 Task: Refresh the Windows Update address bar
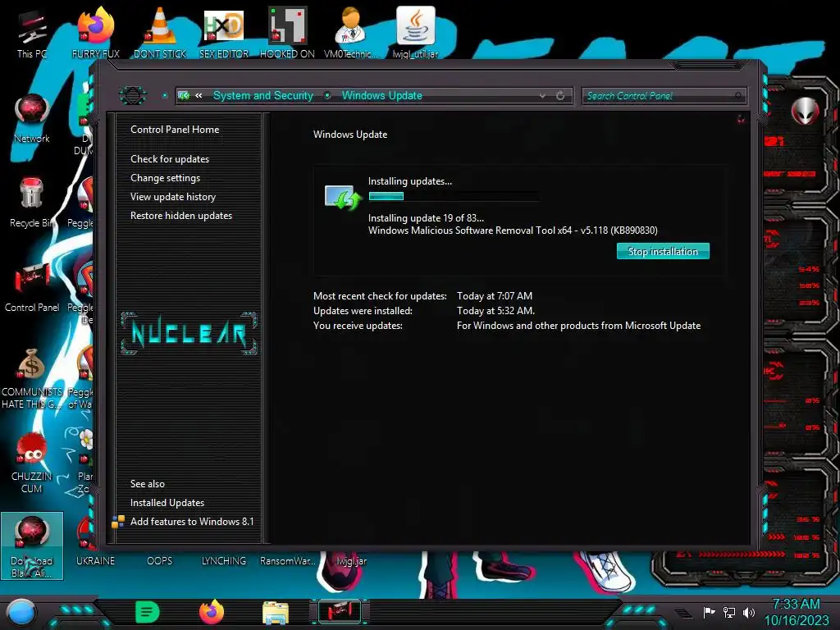pyautogui.click(x=559, y=96)
